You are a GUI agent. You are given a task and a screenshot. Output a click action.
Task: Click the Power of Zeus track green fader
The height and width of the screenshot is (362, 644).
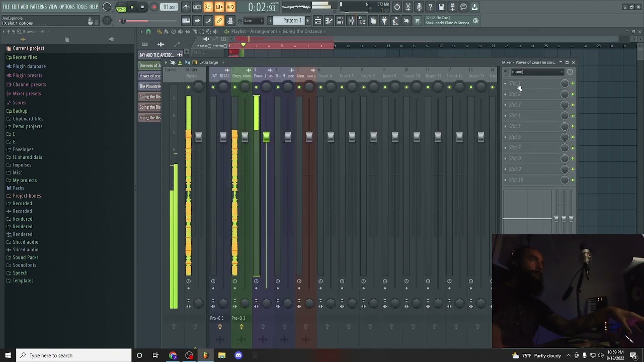[x=266, y=137]
